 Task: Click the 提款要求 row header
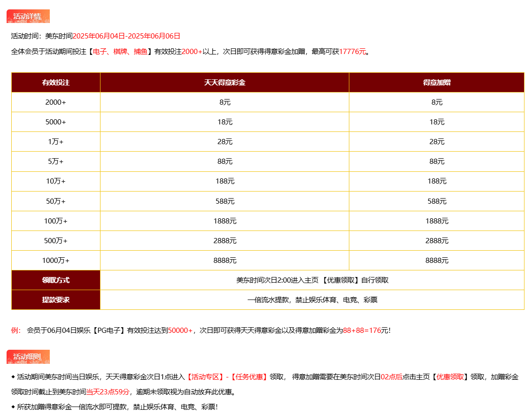(x=56, y=300)
